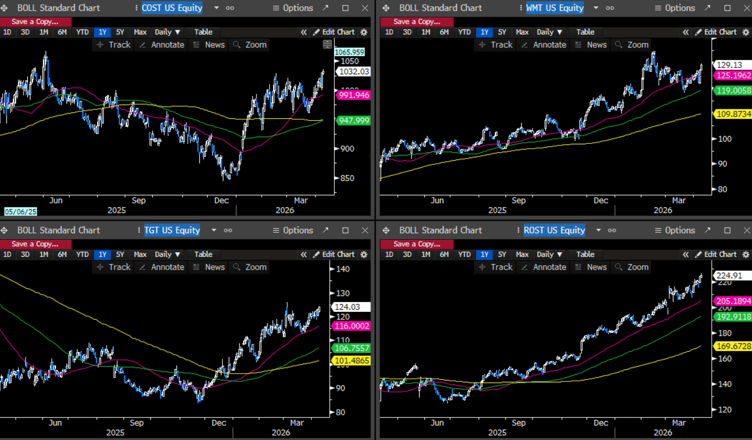Click the move handle icon in WMT panel
The image size is (752, 440).
386,8
